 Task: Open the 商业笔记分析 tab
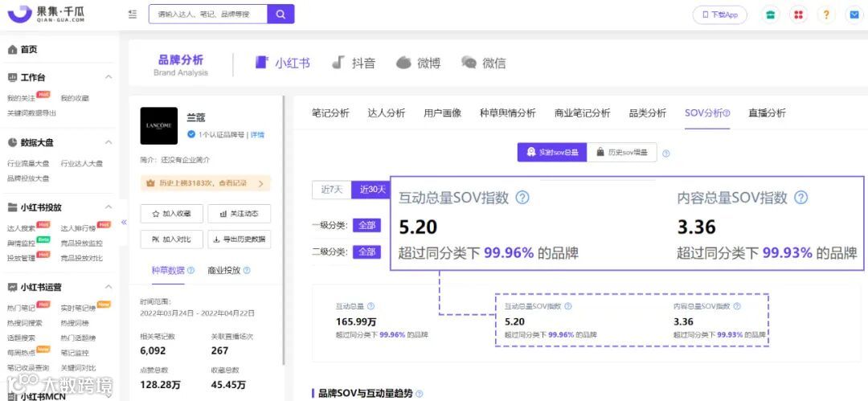583,113
